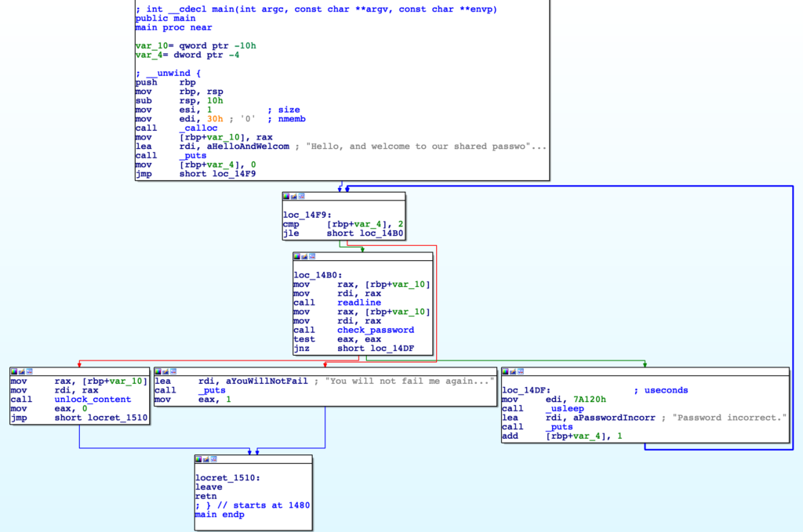Click the list icon on locret_1510 block header

tap(214, 459)
